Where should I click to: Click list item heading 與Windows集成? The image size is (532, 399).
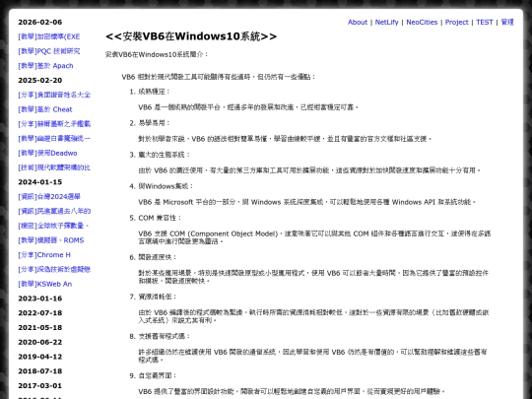pyautogui.click(x=166, y=186)
